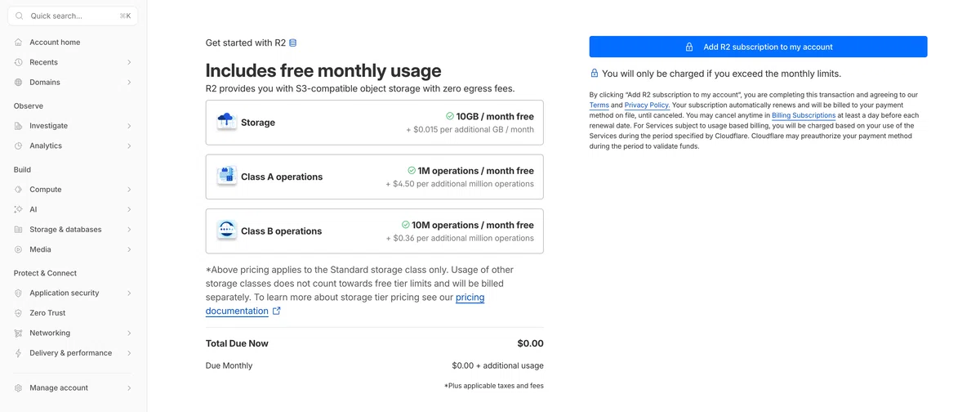This screenshot has width=980, height=412.
Task: Click the Class A operations icon
Action: pyautogui.click(x=226, y=177)
